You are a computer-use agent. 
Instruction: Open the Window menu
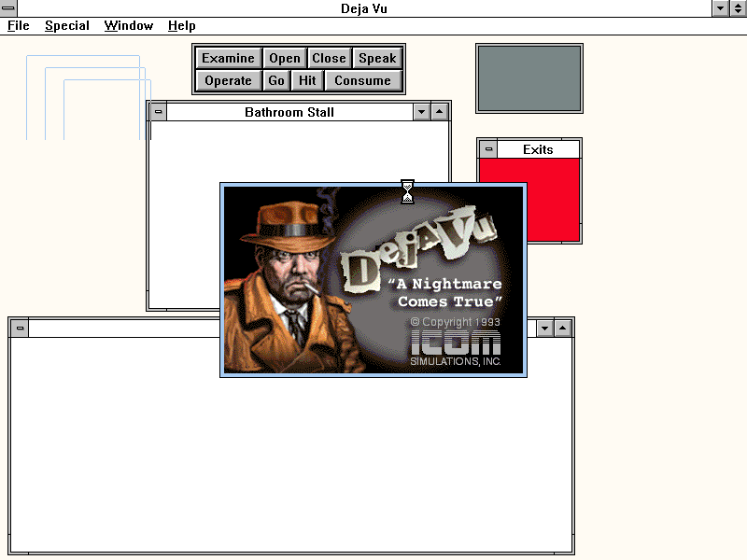(129, 26)
